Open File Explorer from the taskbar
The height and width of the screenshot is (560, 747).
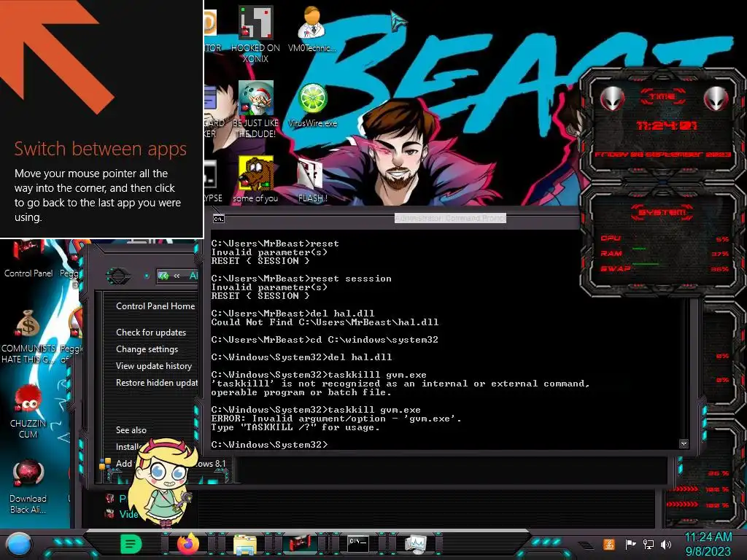[x=245, y=544]
